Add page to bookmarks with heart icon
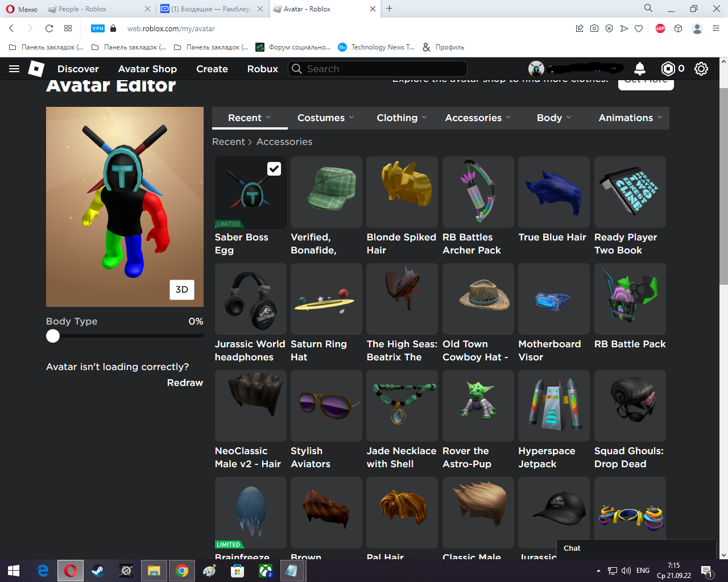 639,28
